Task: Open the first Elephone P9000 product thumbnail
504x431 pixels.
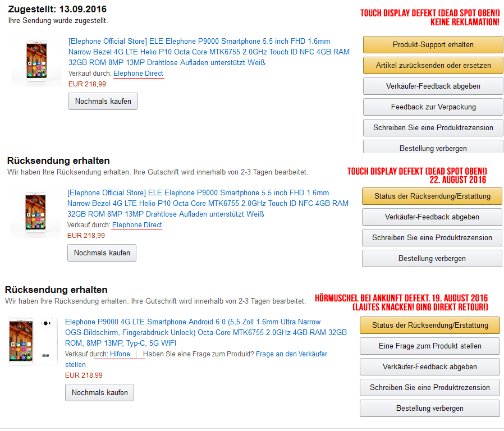Action: (36, 62)
